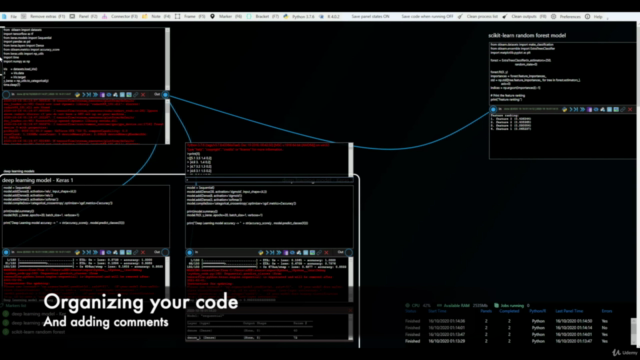The width and height of the screenshot is (640, 360).
Task: Click the eraser icon in Keras 1 panel toolbar
Action: (x=115, y=252)
